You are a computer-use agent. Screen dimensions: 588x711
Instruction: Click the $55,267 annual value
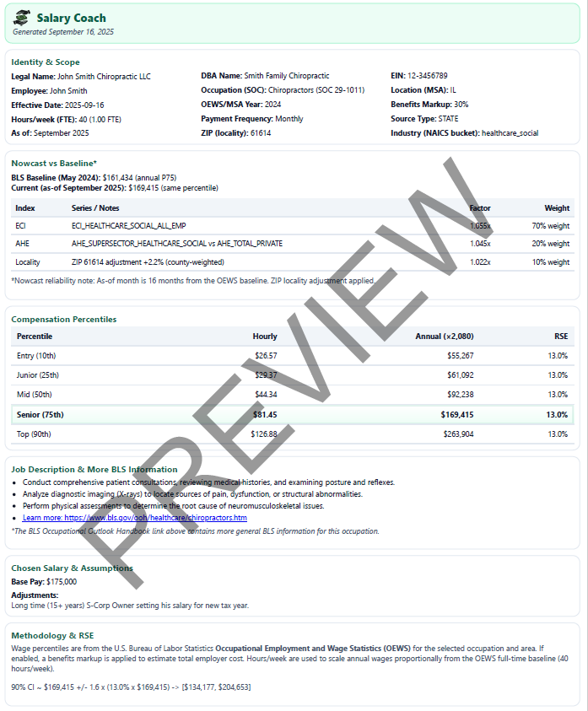click(460, 356)
